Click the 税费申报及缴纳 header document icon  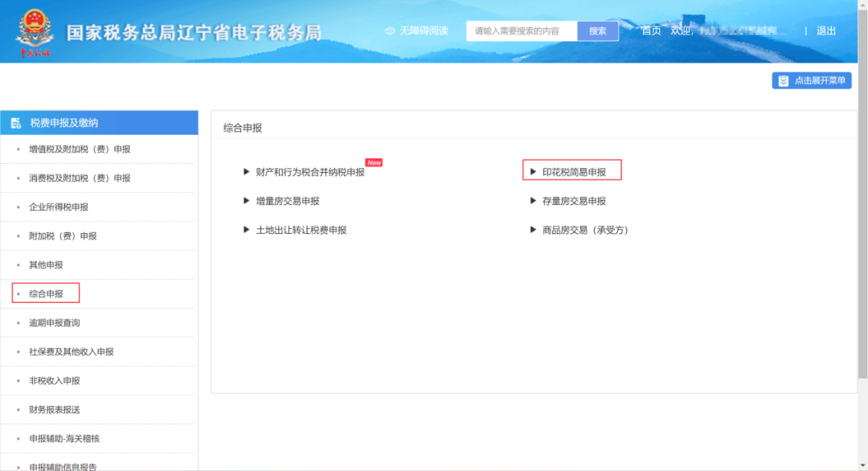coord(15,123)
